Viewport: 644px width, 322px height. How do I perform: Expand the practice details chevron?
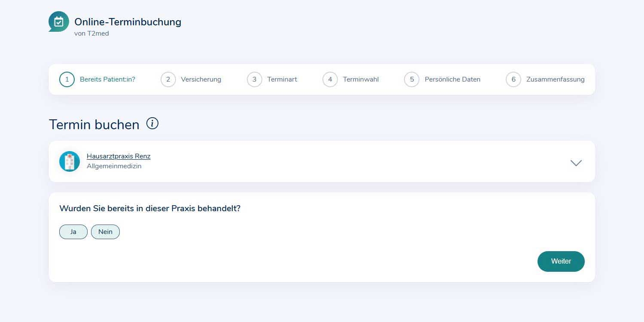click(x=576, y=163)
